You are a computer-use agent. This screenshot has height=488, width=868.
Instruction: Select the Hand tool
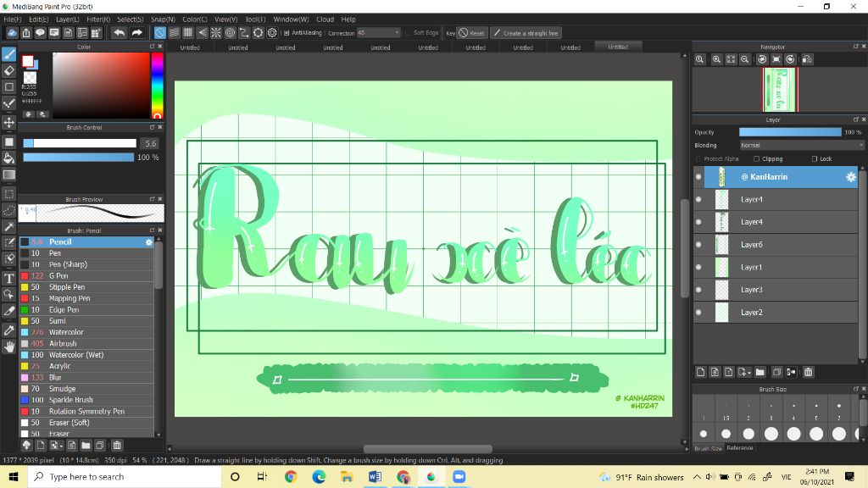[8, 347]
